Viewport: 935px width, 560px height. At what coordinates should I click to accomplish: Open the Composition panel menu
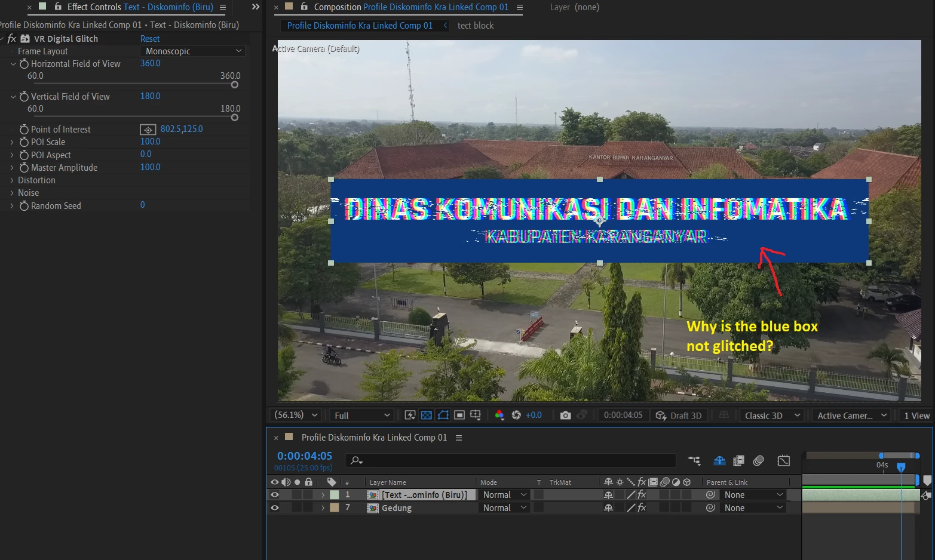tap(520, 8)
